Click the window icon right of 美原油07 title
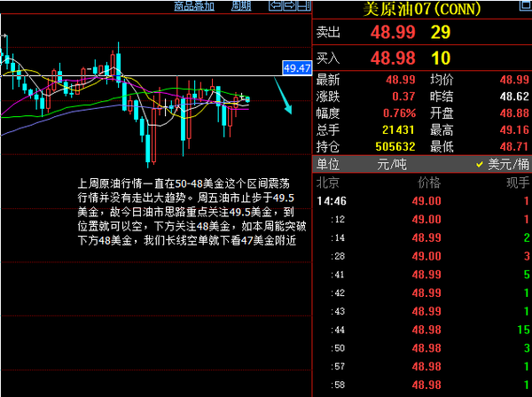 526,5
